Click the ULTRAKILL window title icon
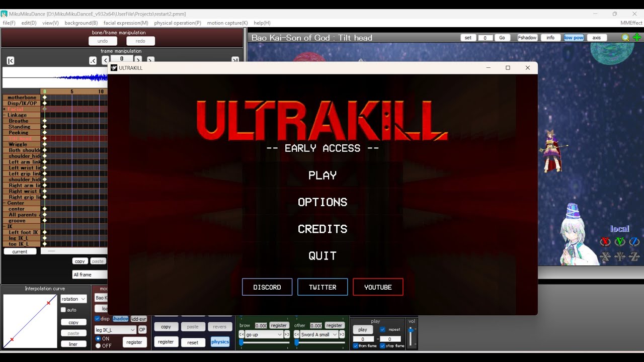 point(114,68)
